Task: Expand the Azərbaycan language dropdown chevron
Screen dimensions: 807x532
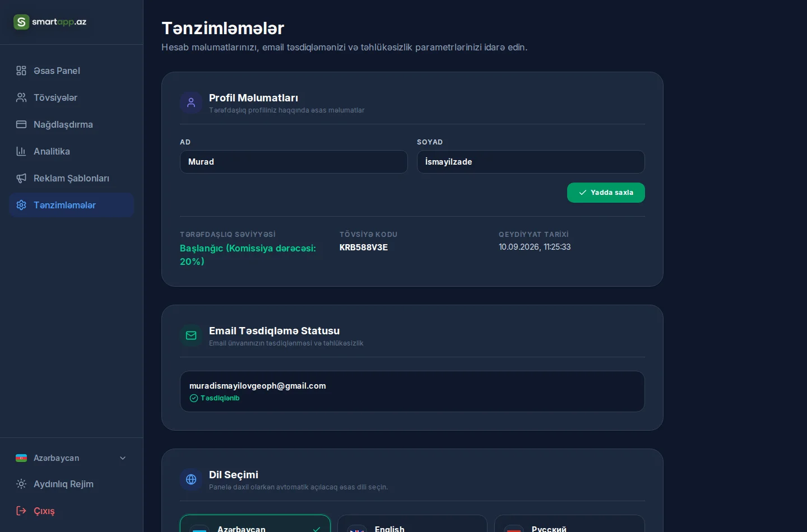Action: pos(123,458)
